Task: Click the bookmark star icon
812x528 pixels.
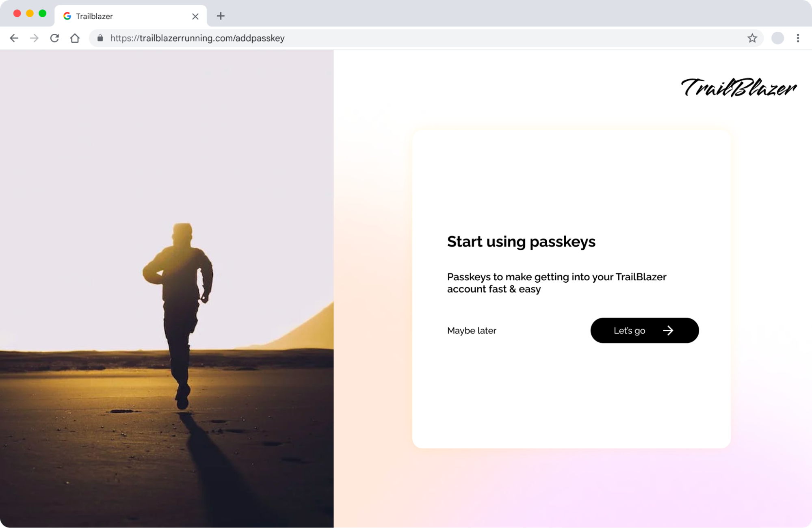Action: [752, 38]
